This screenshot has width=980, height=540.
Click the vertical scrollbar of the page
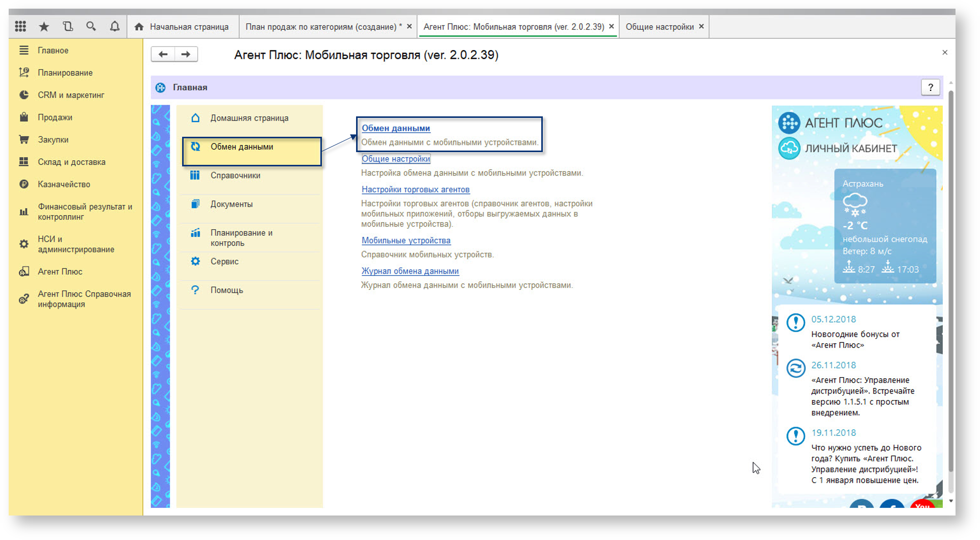coord(951,281)
